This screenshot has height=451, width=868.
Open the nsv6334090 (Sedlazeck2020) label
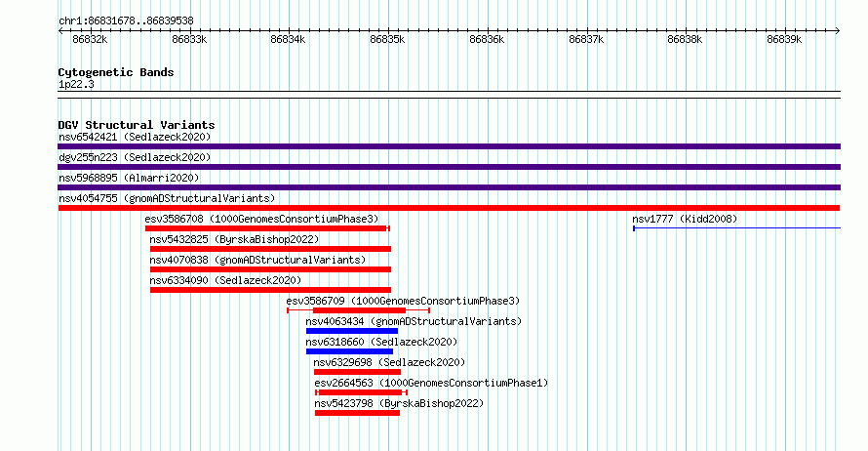coord(225,280)
